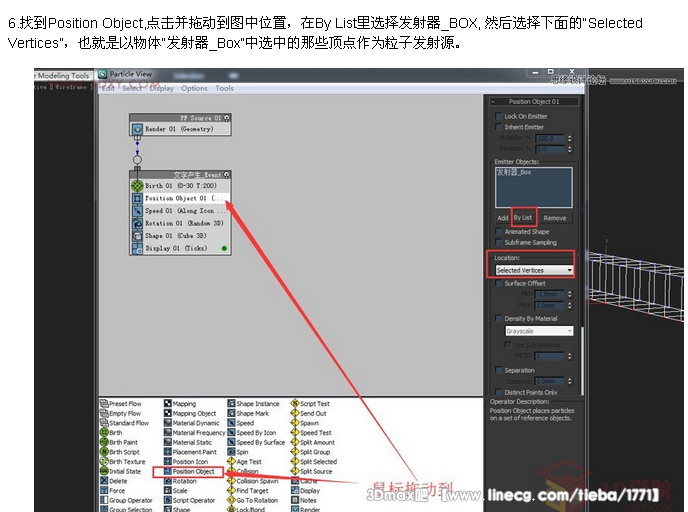Click Multiplier % spinner arrows
Viewport: 688px width, 512px height.
(x=570, y=138)
